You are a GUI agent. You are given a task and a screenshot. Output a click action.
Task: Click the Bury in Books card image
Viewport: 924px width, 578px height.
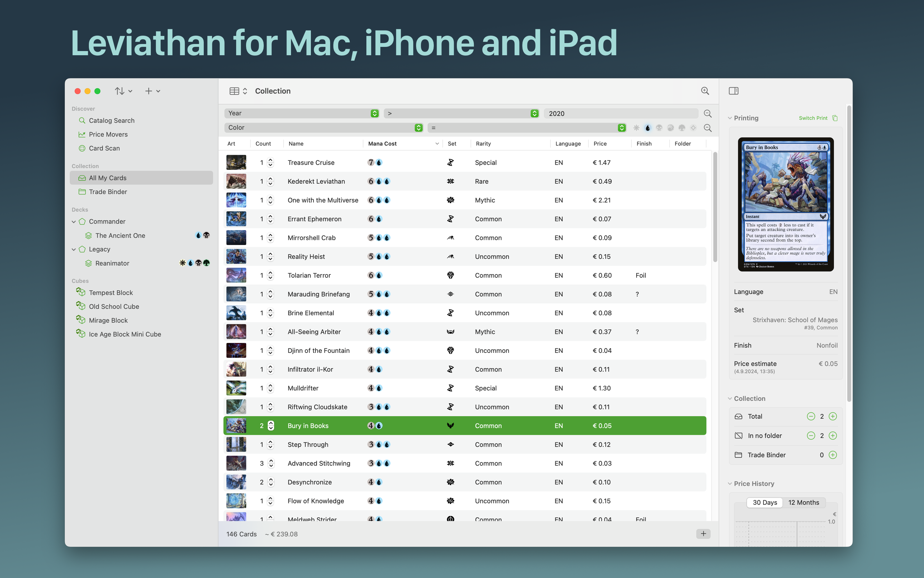tap(785, 204)
